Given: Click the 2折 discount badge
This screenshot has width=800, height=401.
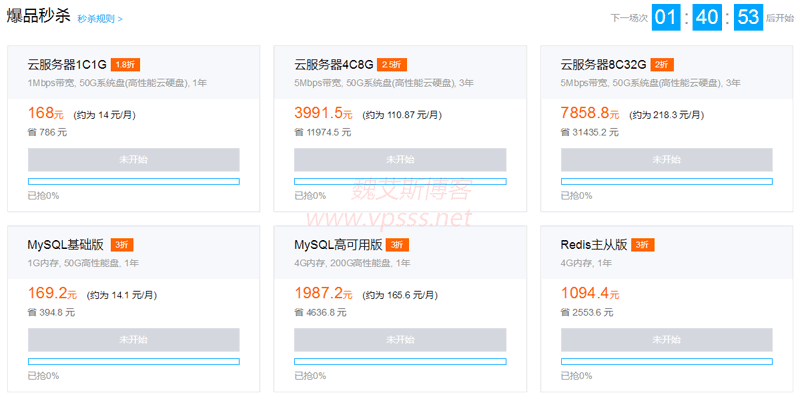Looking at the screenshot, I should click(662, 65).
